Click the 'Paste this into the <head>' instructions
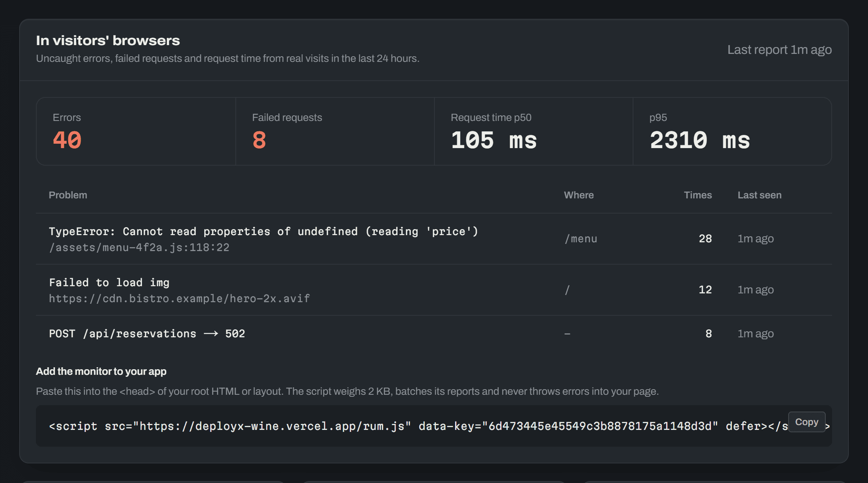Image resolution: width=868 pixels, height=483 pixels. [x=347, y=391]
